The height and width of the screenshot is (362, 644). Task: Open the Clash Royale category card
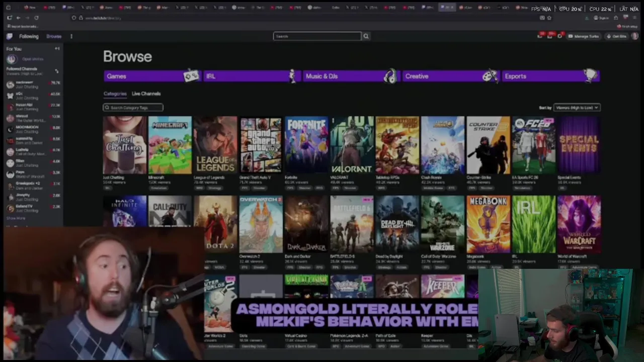pyautogui.click(x=443, y=145)
